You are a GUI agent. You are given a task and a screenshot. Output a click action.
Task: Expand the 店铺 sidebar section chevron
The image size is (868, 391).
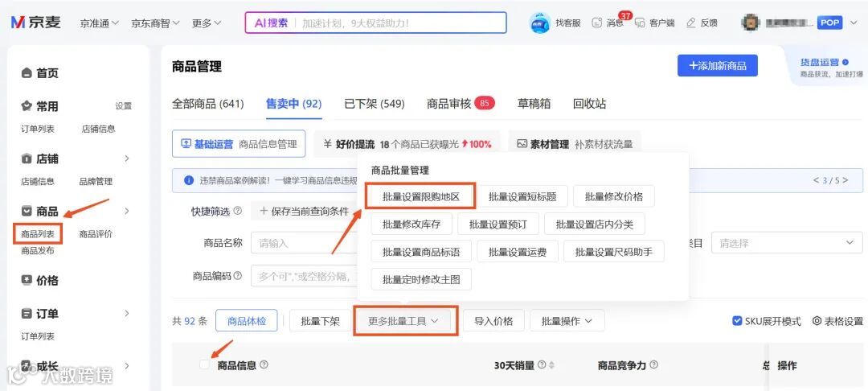coord(127,159)
